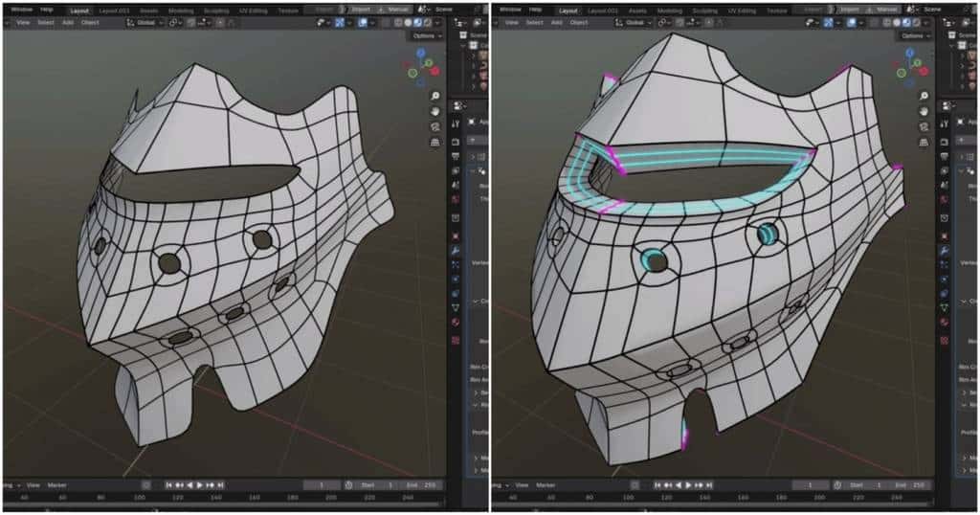Image resolution: width=980 pixels, height=515 pixels.
Task: Play animation in reverse in right timeline
Action: 679,485
